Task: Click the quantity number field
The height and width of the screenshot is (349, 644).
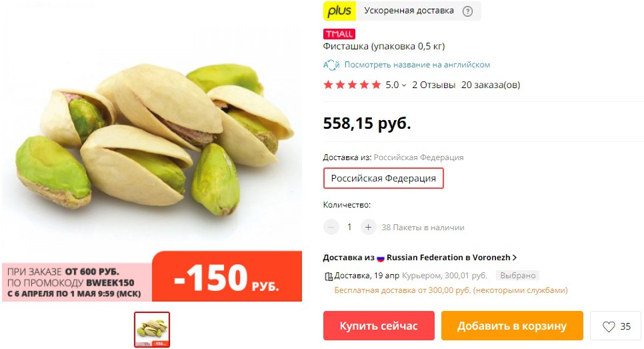Action: pyautogui.click(x=349, y=227)
